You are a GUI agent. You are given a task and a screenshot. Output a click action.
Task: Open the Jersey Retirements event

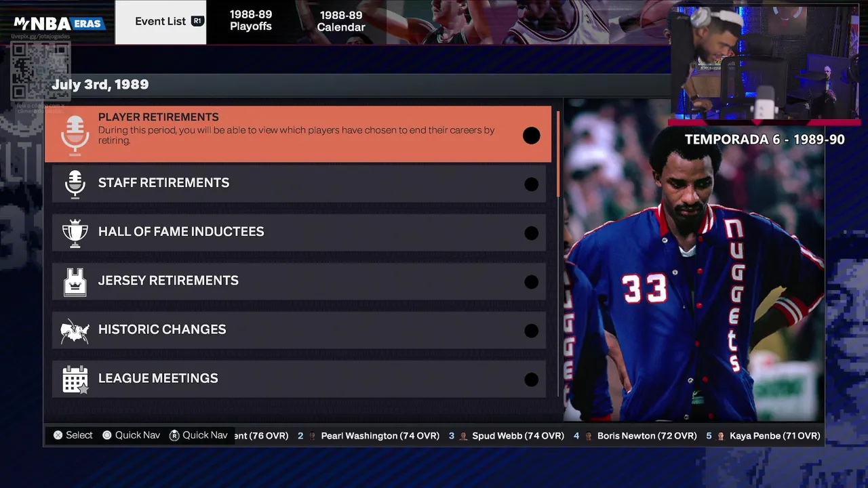coord(299,281)
